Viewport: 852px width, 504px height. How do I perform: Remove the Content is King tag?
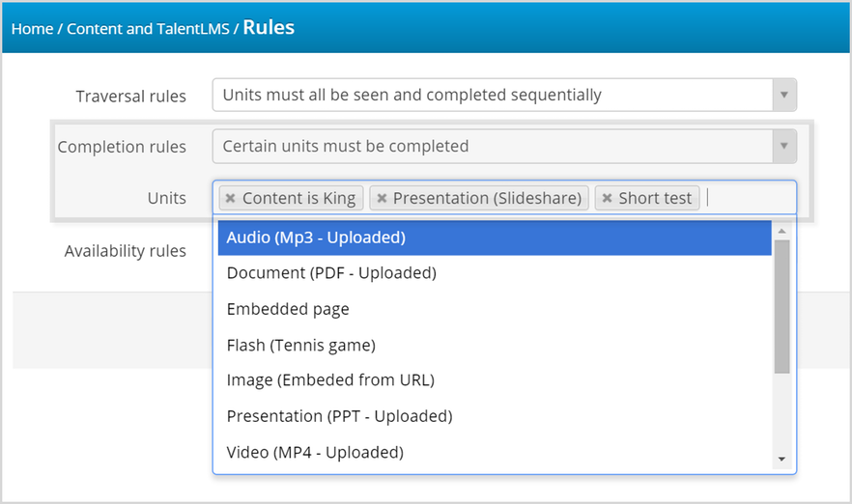coord(230,198)
